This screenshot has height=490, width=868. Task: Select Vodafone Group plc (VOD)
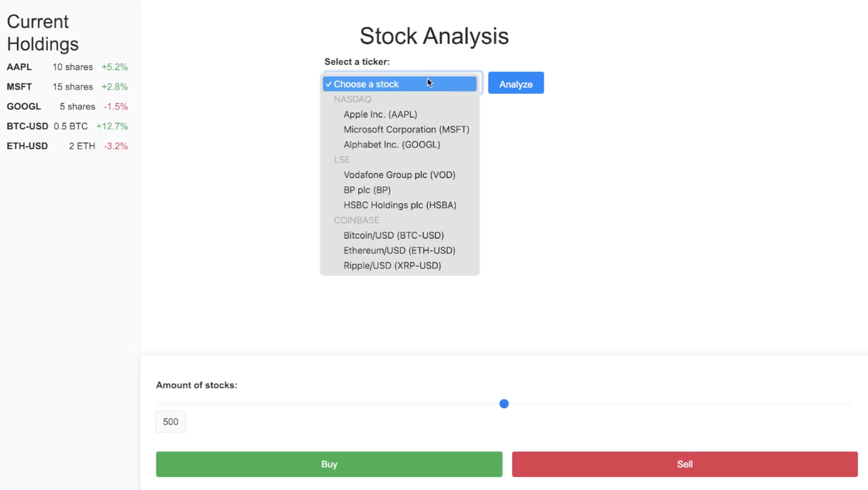399,175
